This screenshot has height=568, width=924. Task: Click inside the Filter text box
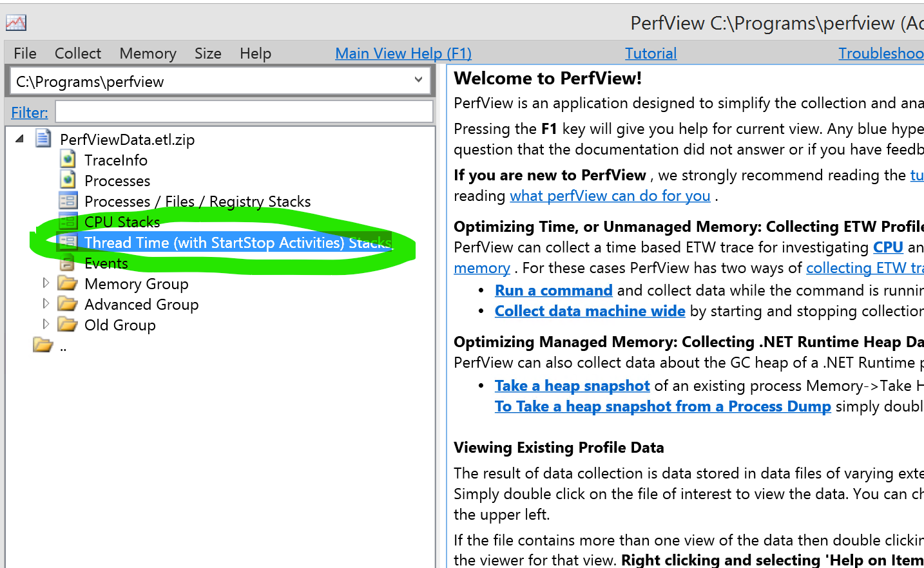[244, 111]
